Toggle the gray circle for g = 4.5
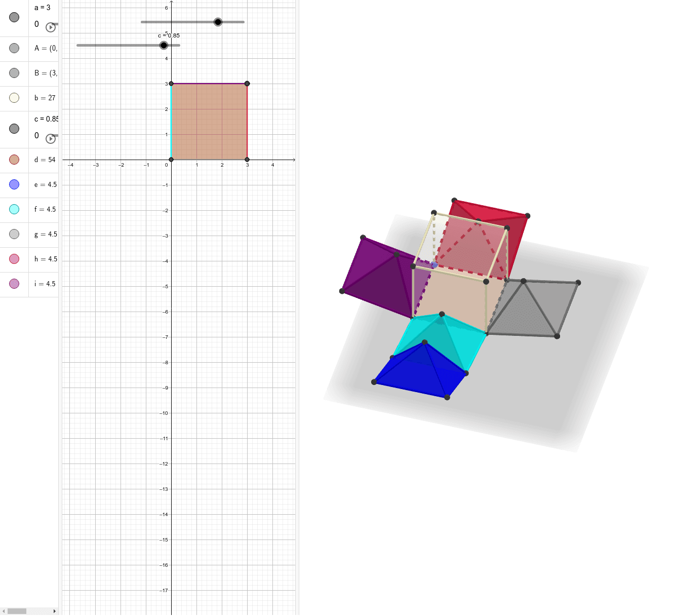 coord(14,234)
